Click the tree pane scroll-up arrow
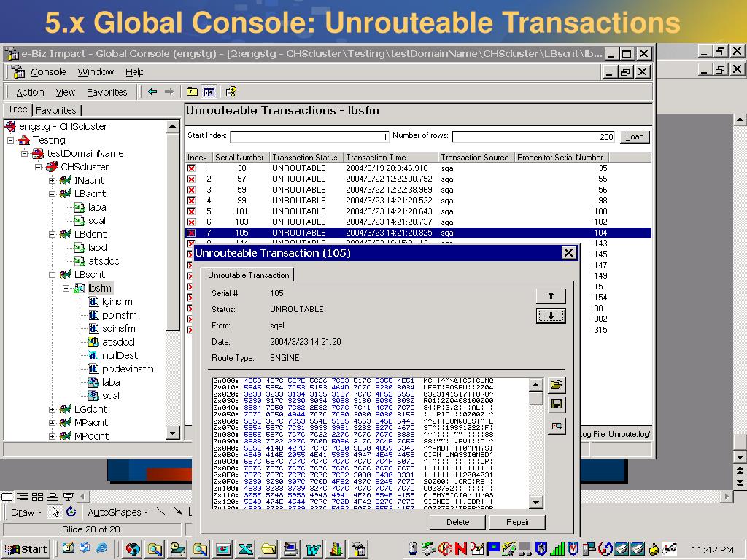This screenshot has width=747, height=560. pyautogui.click(x=172, y=126)
